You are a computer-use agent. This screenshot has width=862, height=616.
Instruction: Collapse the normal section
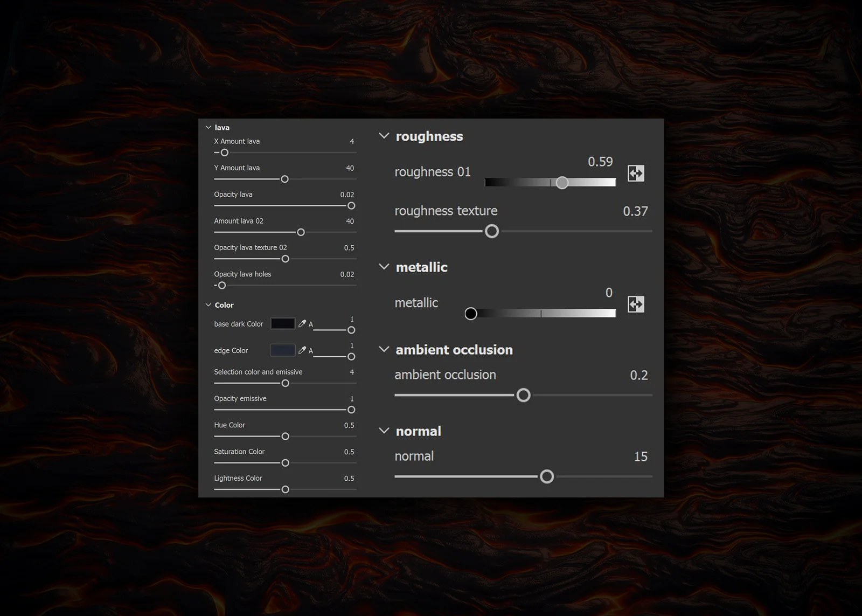(x=384, y=430)
